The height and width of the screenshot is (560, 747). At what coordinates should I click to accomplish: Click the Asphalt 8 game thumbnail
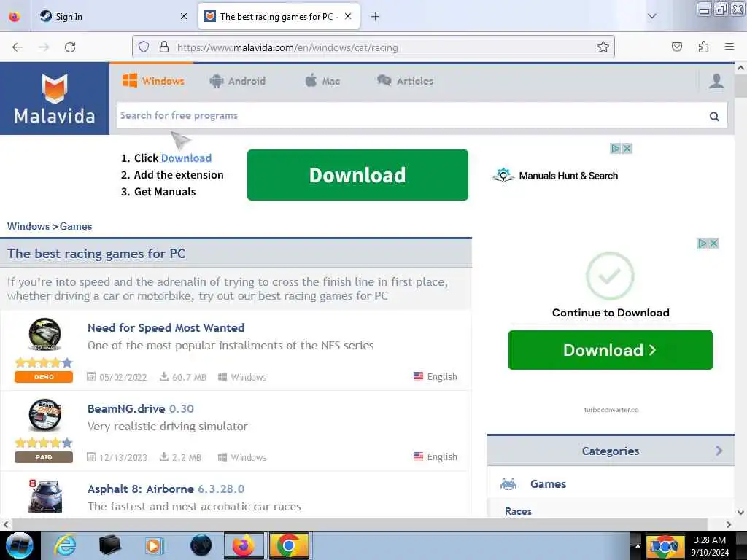[x=44, y=495]
